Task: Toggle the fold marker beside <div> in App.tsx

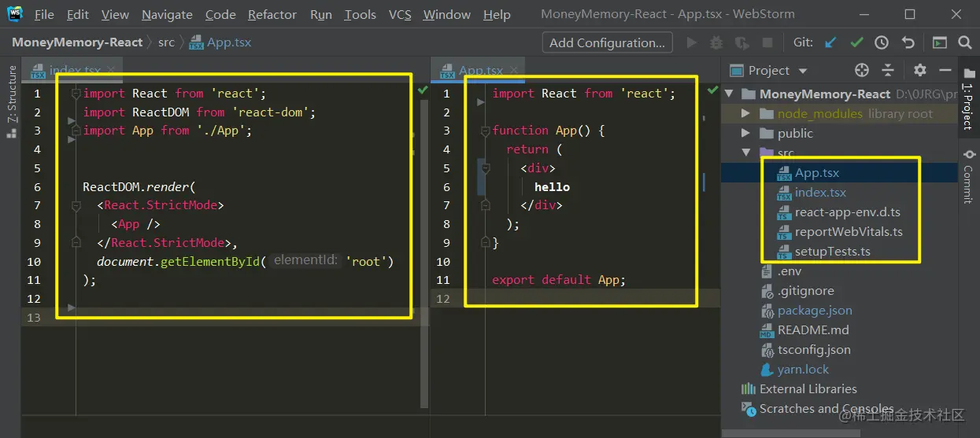Action: [x=486, y=167]
